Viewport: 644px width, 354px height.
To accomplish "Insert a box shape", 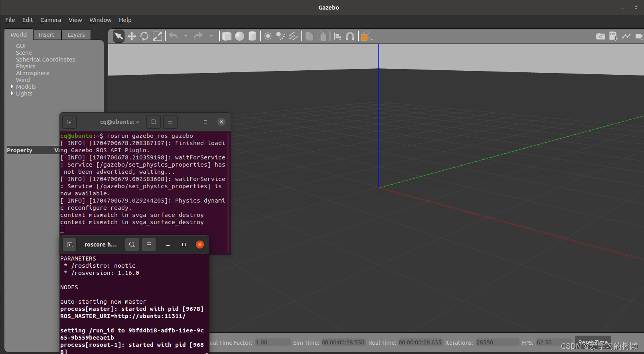I will [227, 36].
